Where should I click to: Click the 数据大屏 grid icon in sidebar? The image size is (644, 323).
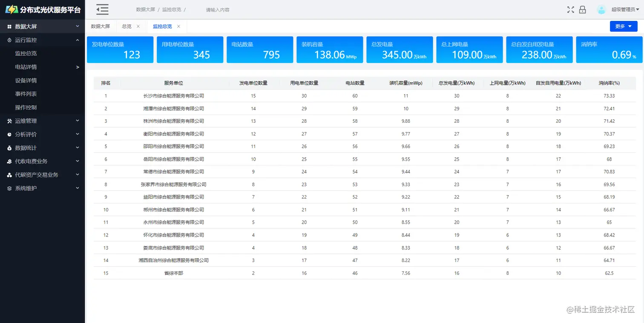tap(9, 26)
